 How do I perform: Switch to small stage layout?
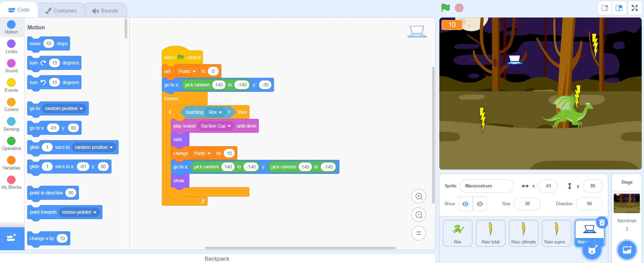(605, 8)
